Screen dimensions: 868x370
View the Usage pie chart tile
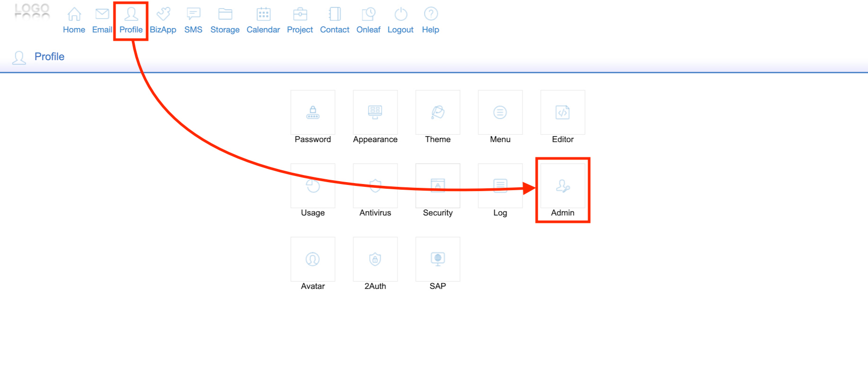click(312, 186)
